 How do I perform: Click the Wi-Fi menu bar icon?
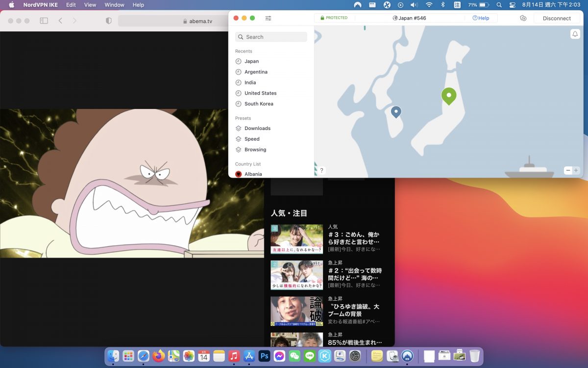[x=429, y=5]
